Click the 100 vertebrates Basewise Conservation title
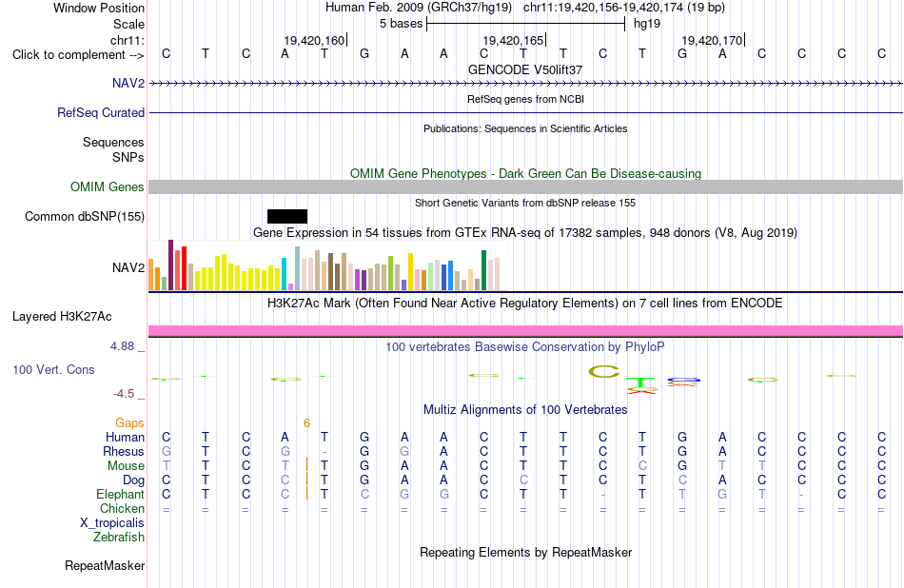 [x=524, y=347]
